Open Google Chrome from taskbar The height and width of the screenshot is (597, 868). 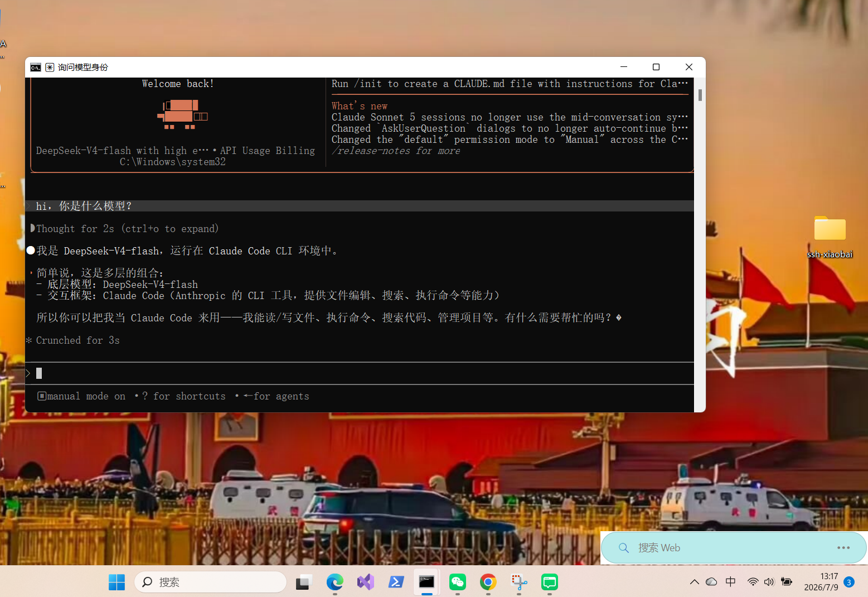pyautogui.click(x=488, y=582)
